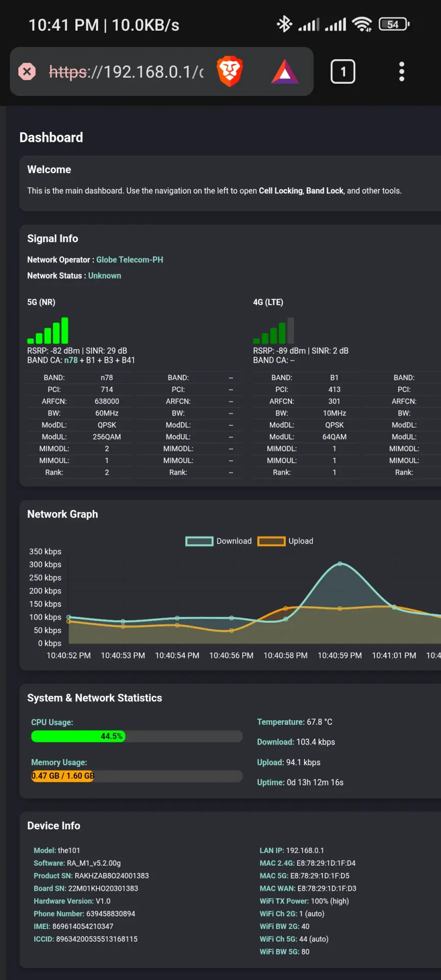Click the Hardware Version V1.0 entry

pos(72,901)
